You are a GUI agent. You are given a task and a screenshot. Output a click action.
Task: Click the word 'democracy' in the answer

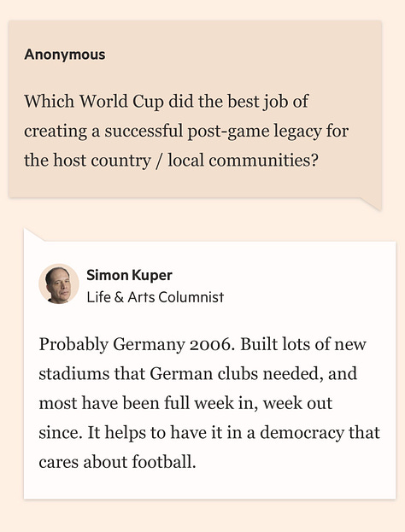[302, 433]
